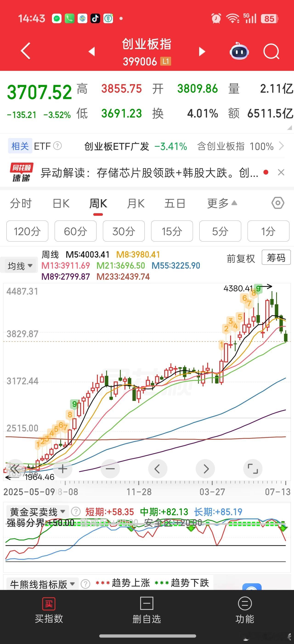Open the 筹码 chip distribution
The width and height of the screenshot is (294, 644).
click(x=276, y=257)
